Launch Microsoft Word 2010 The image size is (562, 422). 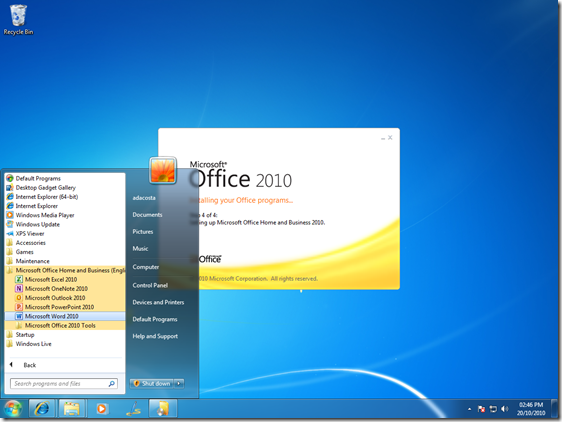pyautogui.click(x=65, y=316)
